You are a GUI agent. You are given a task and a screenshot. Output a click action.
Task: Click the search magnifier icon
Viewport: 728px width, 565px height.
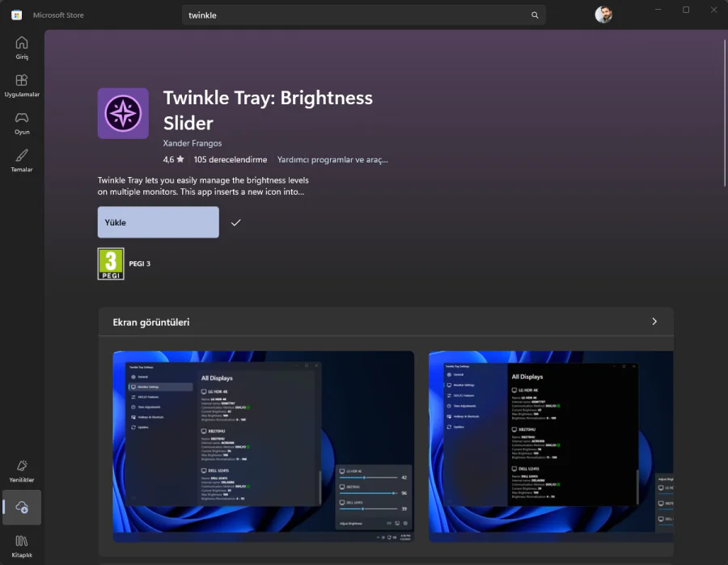[534, 15]
